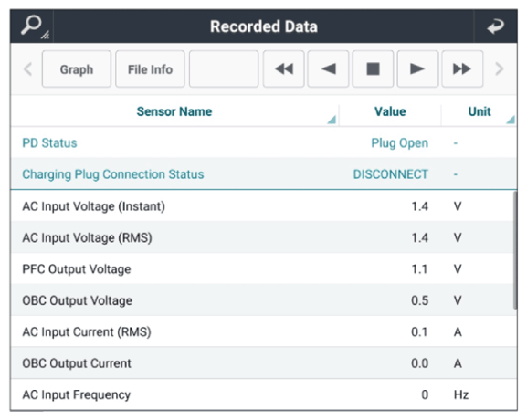Expand the Sensor Name column corner triangle

point(332,120)
